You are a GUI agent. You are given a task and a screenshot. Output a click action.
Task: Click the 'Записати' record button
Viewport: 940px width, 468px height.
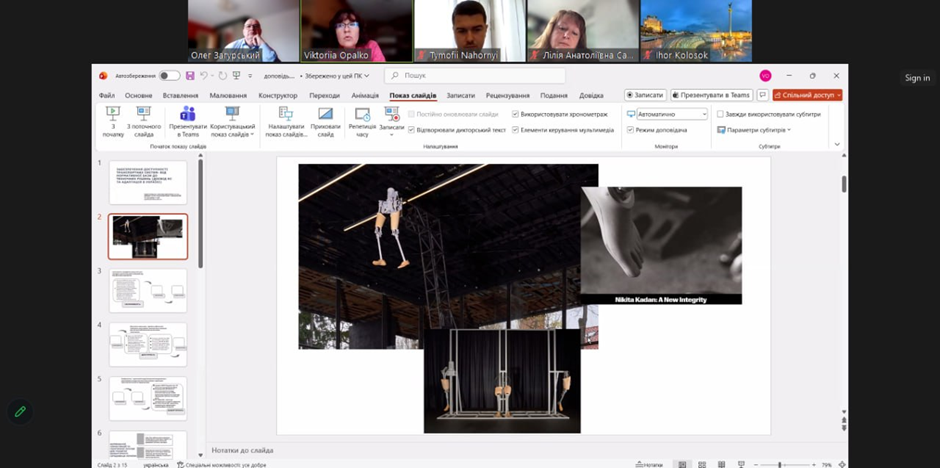pos(645,95)
